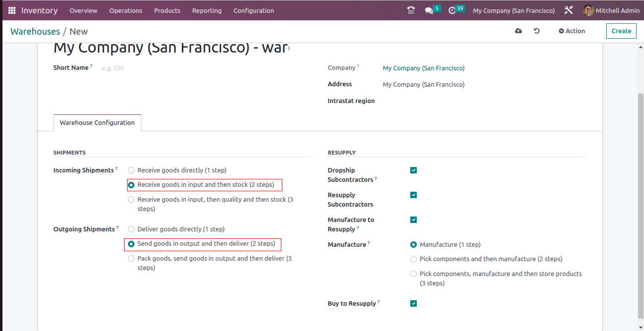Open the My Company (San Francisco) company switcher
Viewport: 644px width, 331px height.
point(514,10)
